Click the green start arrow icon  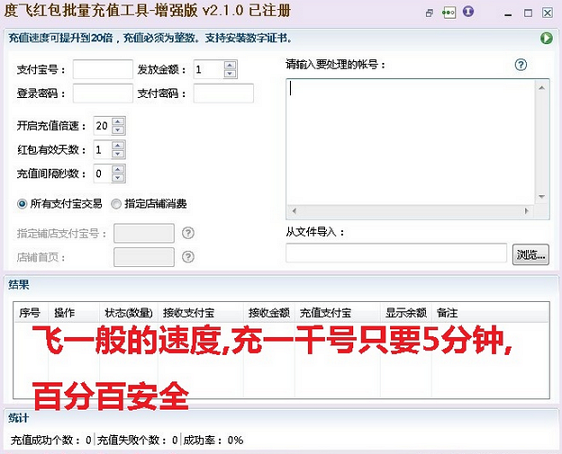coord(546,38)
